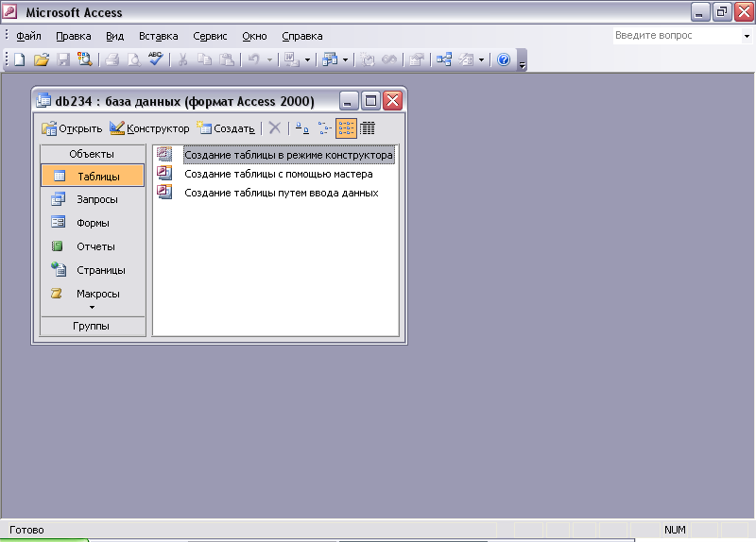Open the Вставка menu
Image resolution: width=756 pixels, height=542 pixels.
(x=158, y=36)
